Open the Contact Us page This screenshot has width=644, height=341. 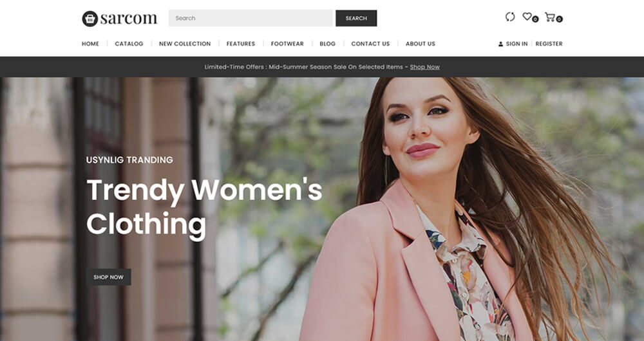(370, 44)
